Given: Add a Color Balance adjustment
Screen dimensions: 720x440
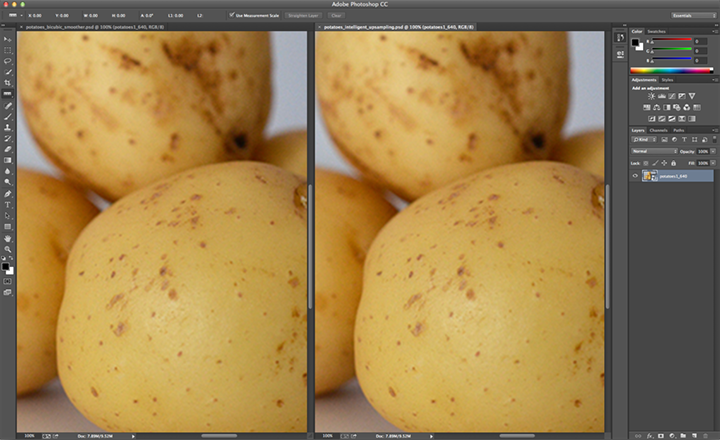Looking at the screenshot, I should coord(657,107).
